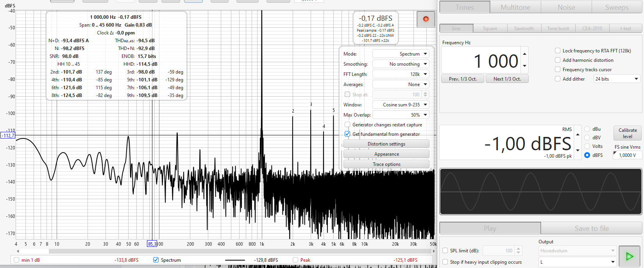644x268 pixels.
Task: Click the THD+N -92,9 dB reading
Action: click(136, 48)
